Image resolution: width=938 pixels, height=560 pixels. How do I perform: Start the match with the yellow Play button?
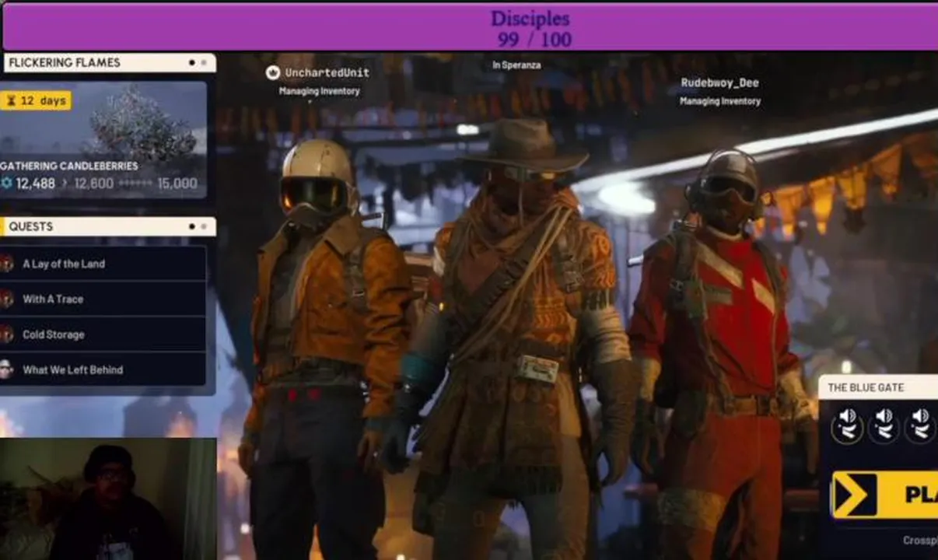[884, 495]
